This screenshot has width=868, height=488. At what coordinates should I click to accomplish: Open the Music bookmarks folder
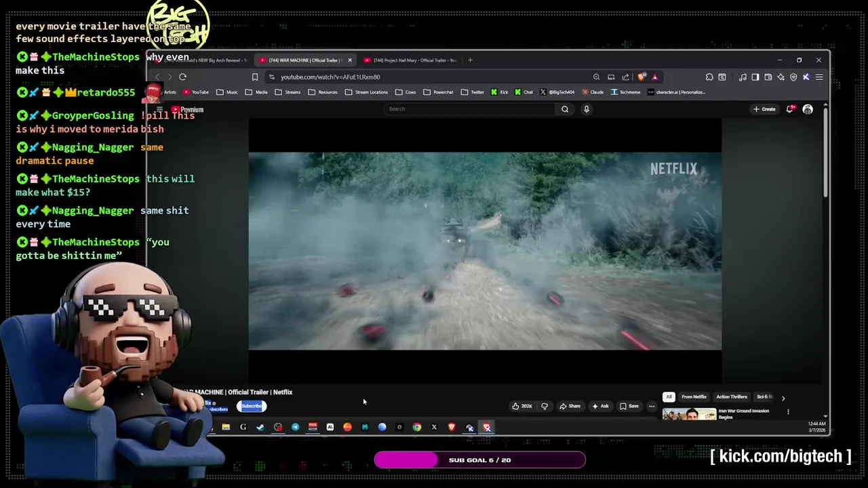coord(227,92)
